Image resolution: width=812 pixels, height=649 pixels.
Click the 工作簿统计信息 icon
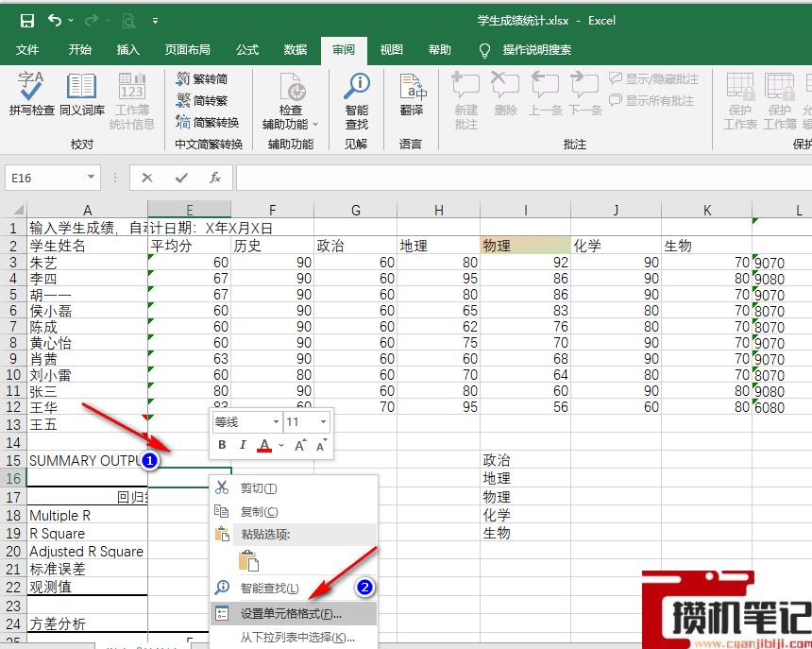[x=131, y=100]
